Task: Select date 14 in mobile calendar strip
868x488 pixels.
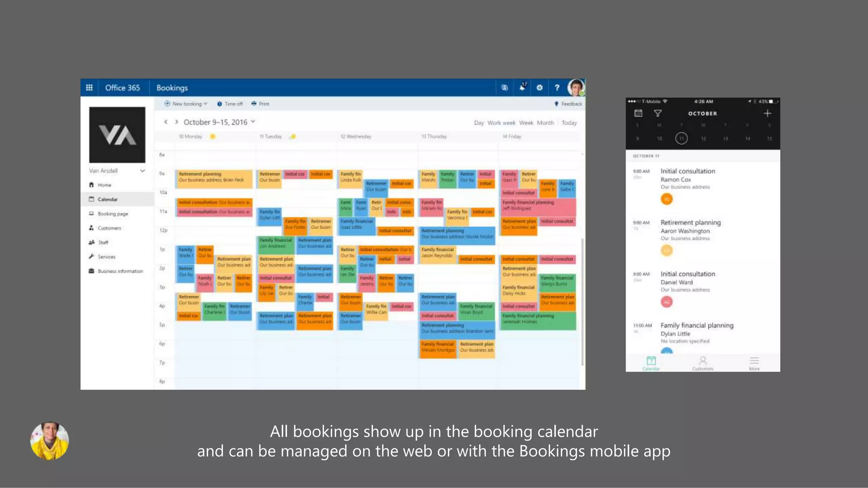Action: point(748,139)
